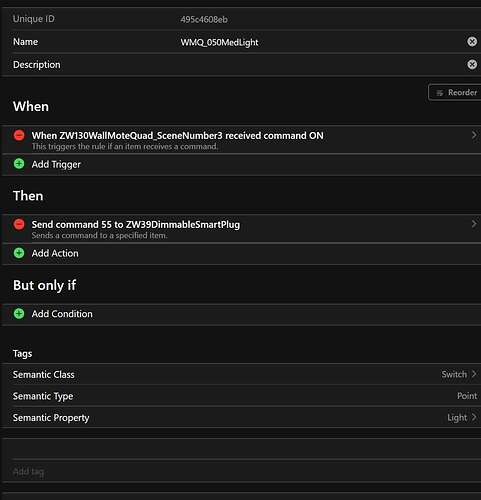
Task: Click the Add Action label
Action: (55, 253)
